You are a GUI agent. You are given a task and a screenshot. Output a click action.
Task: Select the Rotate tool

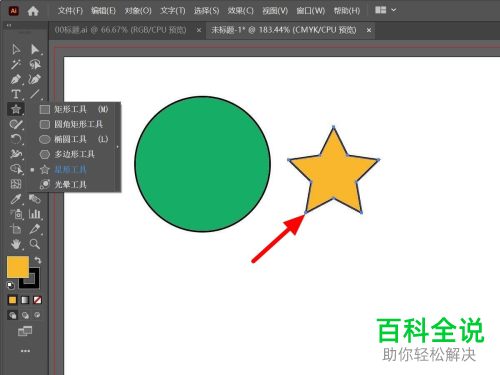click(16, 139)
